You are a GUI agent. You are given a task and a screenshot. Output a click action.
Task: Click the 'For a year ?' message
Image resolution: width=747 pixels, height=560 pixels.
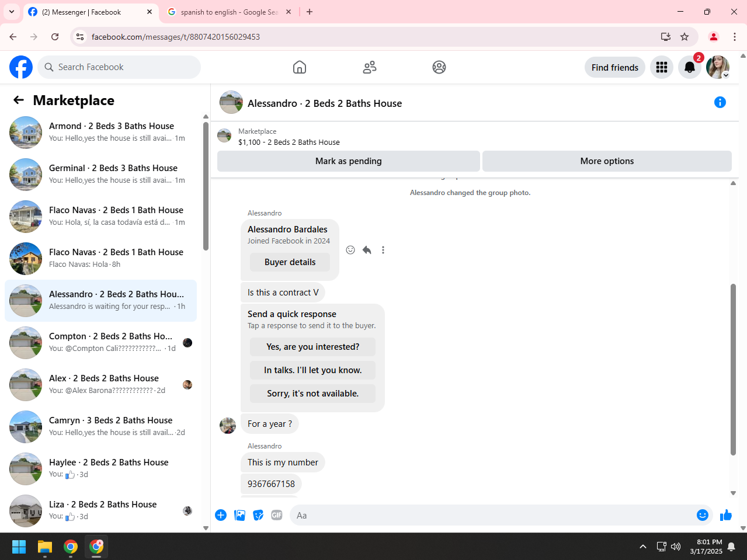[269, 424]
